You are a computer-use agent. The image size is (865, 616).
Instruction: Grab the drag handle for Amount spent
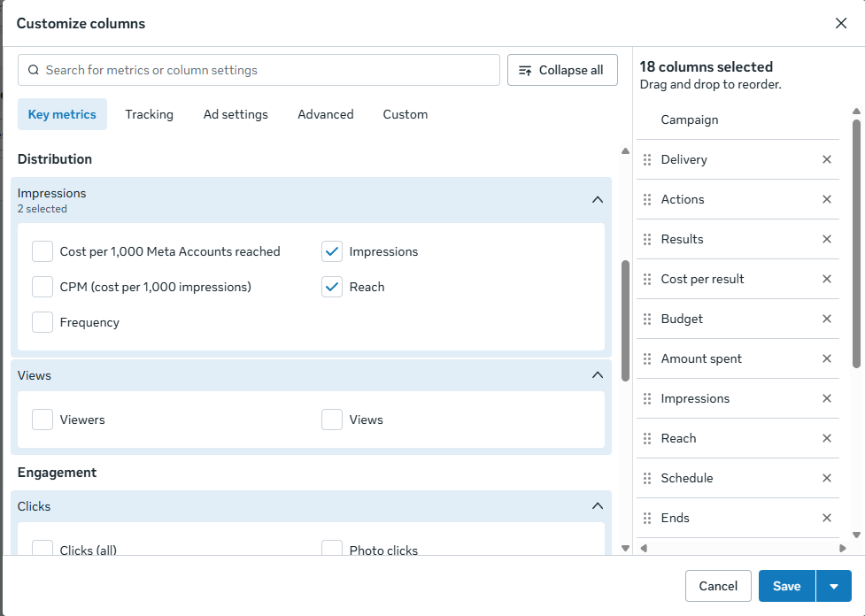pos(647,358)
